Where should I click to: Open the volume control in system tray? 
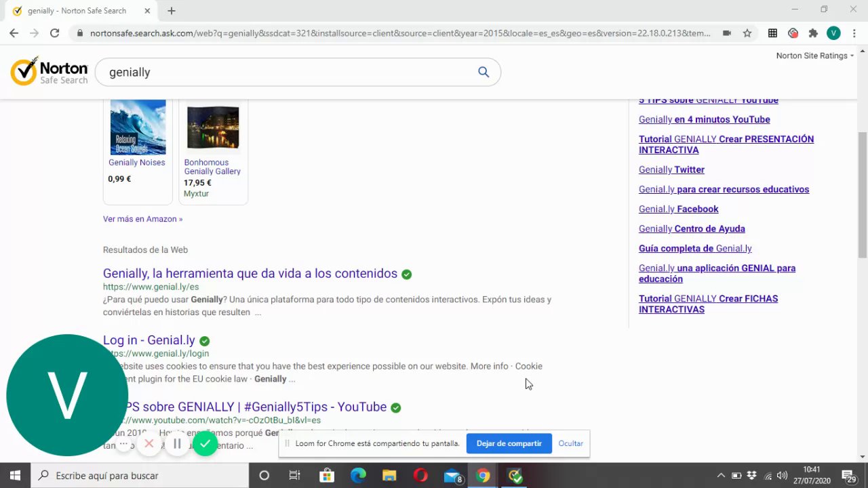point(782,476)
